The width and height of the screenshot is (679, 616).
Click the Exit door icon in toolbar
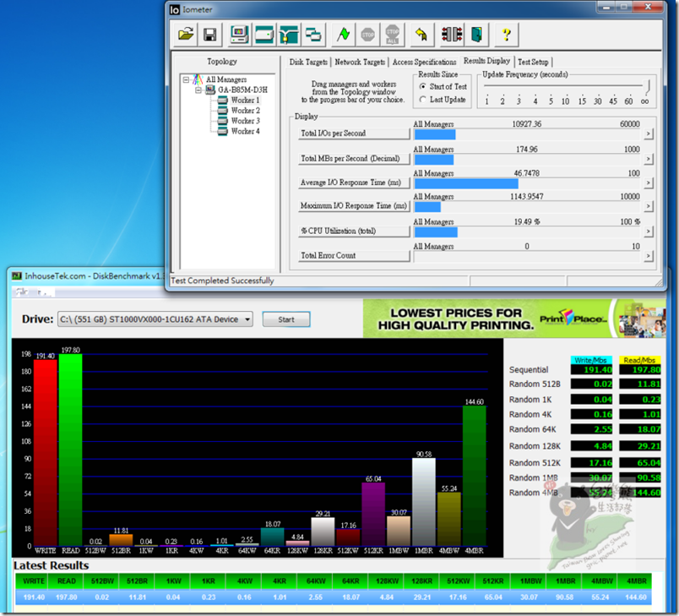(478, 35)
